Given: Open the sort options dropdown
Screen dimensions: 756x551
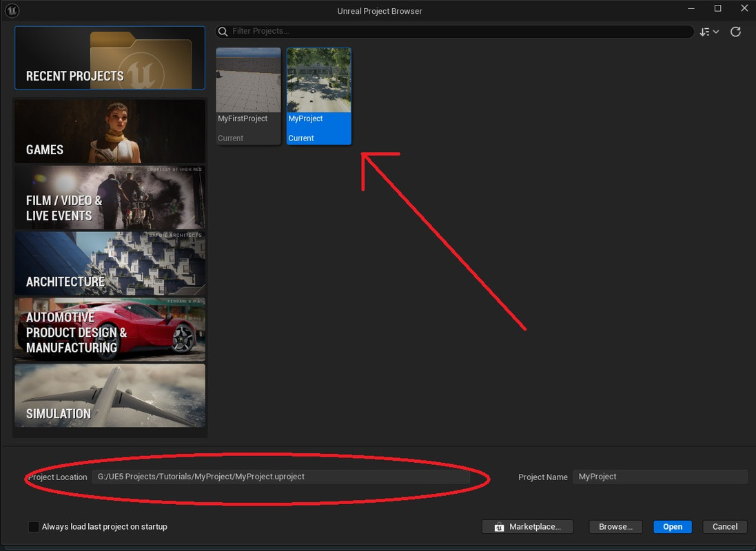Looking at the screenshot, I should click(x=709, y=32).
